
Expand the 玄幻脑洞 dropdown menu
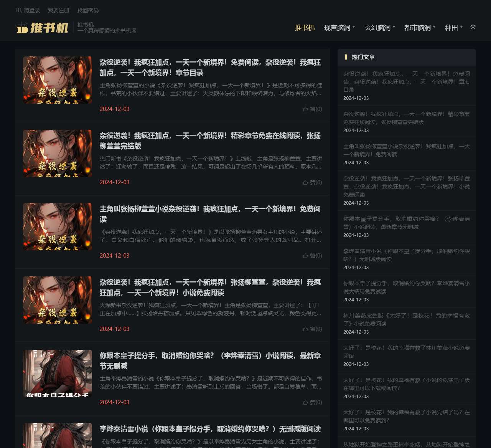click(x=380, y=28)
